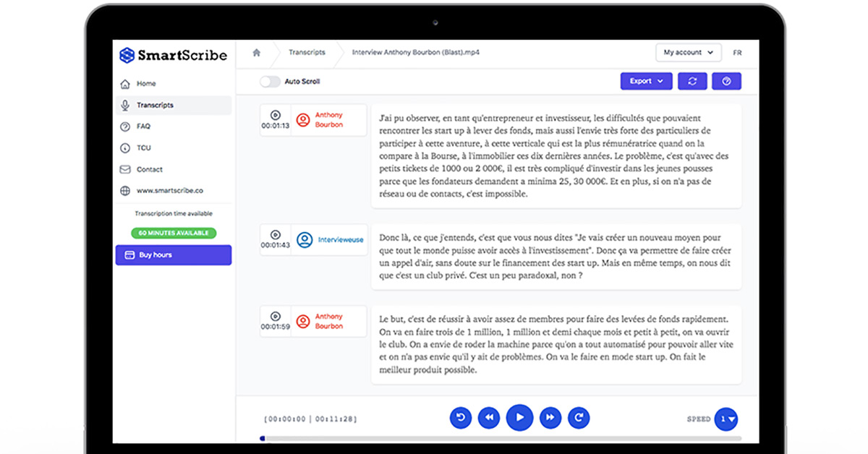The image size is (868, 454).
Task: Click the breadcrumb home icon
Action: (256, 53)
